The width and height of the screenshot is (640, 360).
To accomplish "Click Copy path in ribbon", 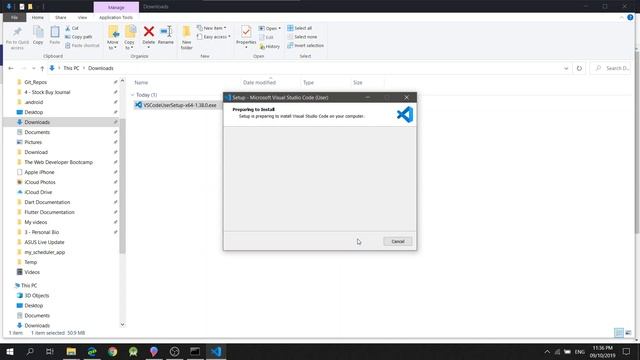I will coord(79,37).
